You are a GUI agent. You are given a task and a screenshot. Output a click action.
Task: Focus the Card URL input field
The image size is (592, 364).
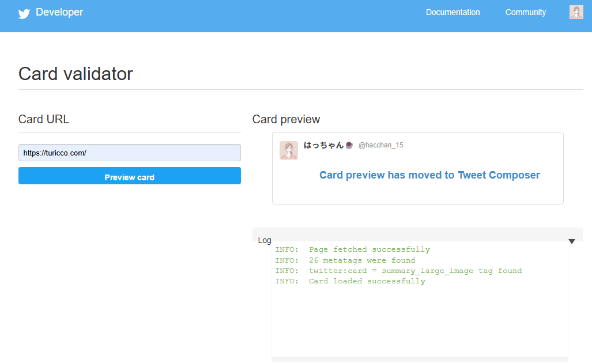(x=130, y=153)
